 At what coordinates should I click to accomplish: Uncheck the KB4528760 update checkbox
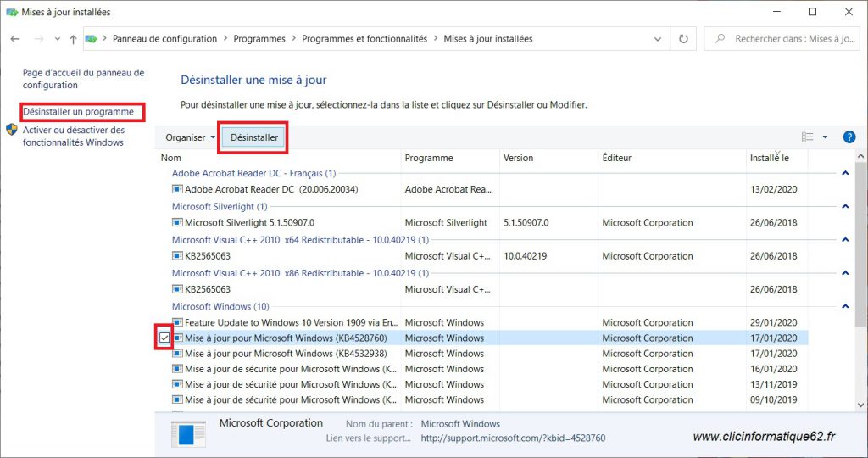(164, 338)
